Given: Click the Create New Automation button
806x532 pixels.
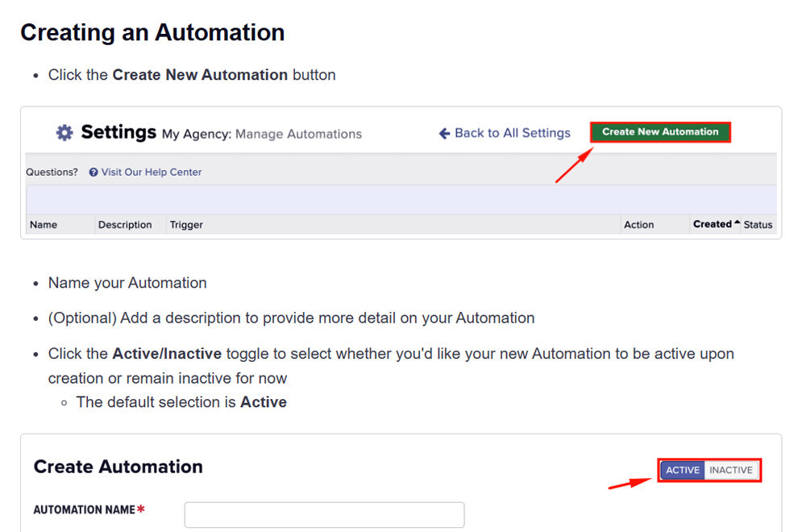Looking at the screenshot, I should coord(660,131).
